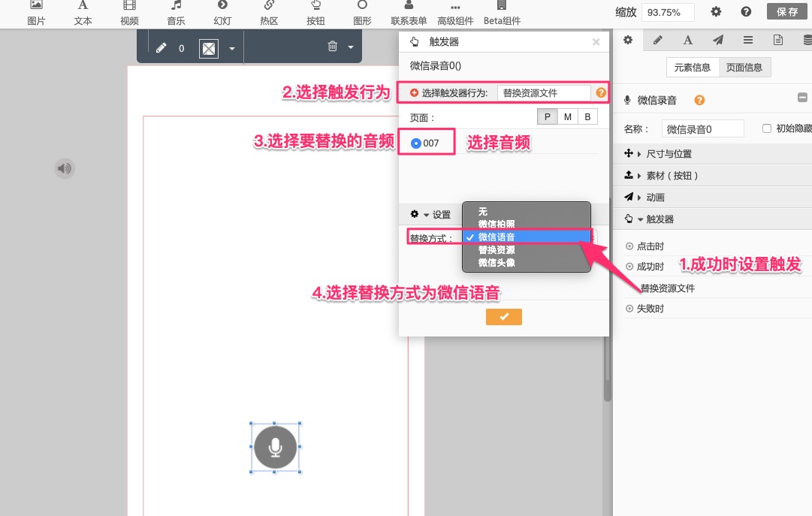Insert a Video component from top toolbar
Viewport: 812px width, 516px height.
[129, 13]
